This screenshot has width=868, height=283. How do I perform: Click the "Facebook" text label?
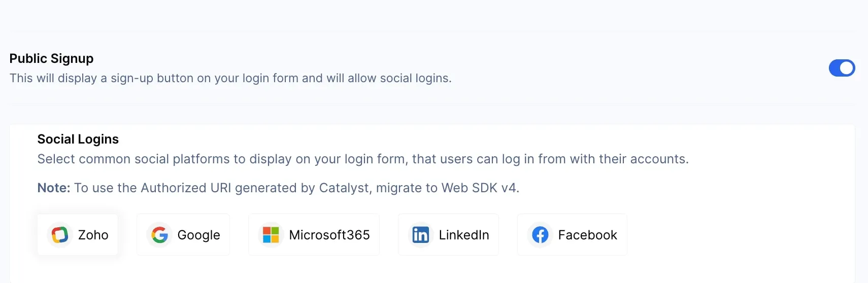tap(587, 235)
